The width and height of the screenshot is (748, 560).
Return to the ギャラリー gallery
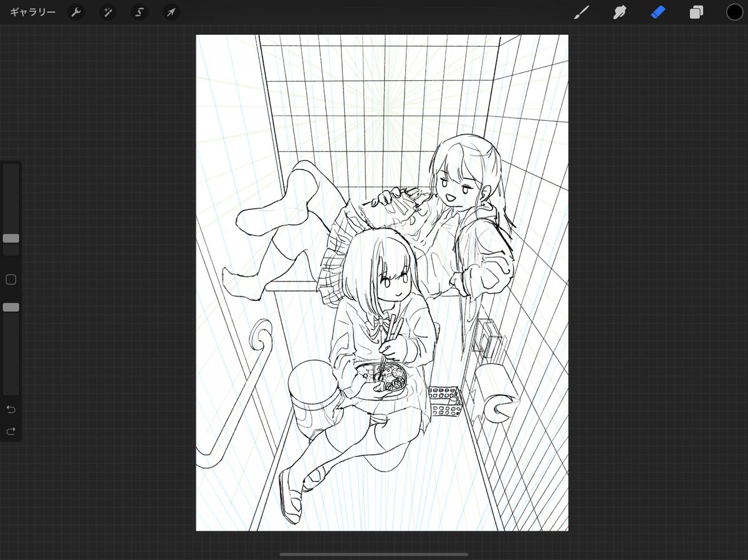pyautogui.click(x=32, y=12)
